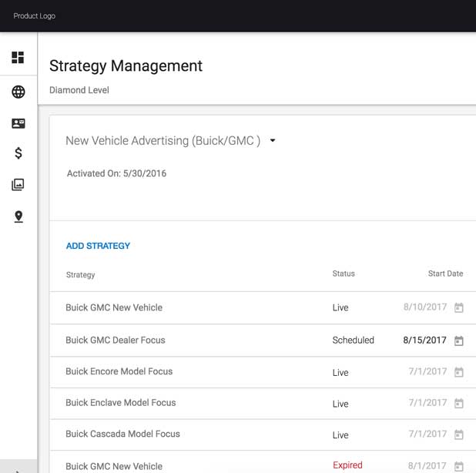
Task: Click the ADD STRATEGY link
Action: (x=98, y=246)
